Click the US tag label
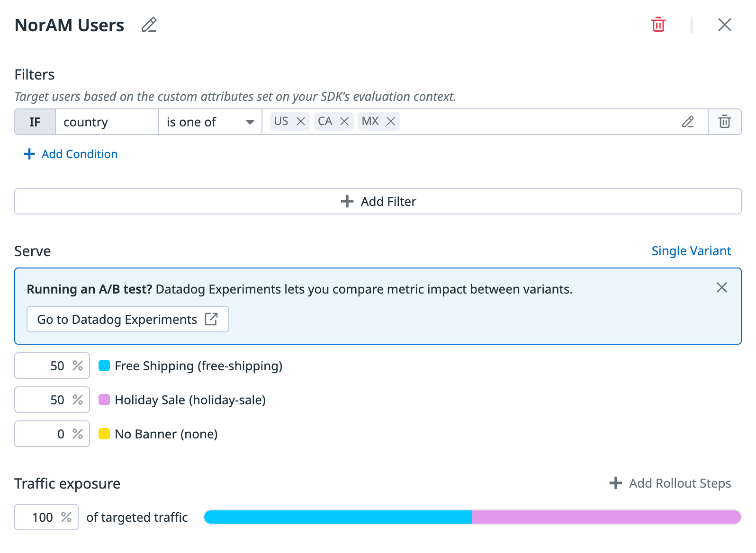 tap(281, 122)
